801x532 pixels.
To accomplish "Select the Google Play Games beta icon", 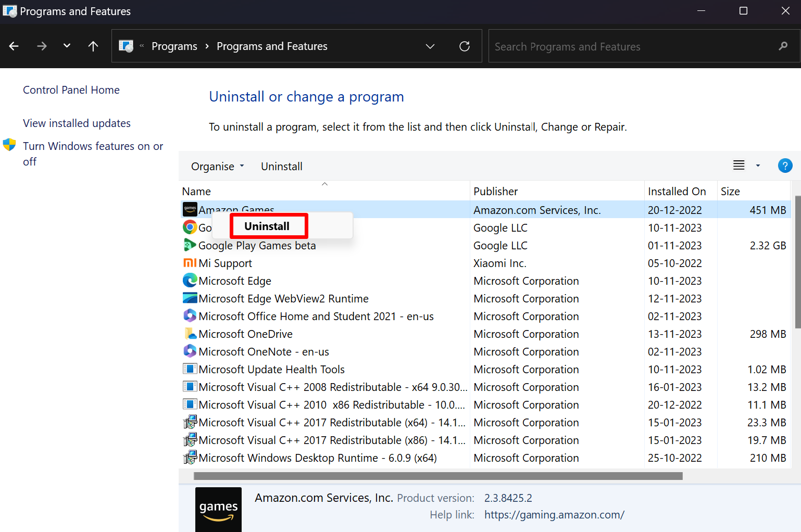I will pos(190,245).
